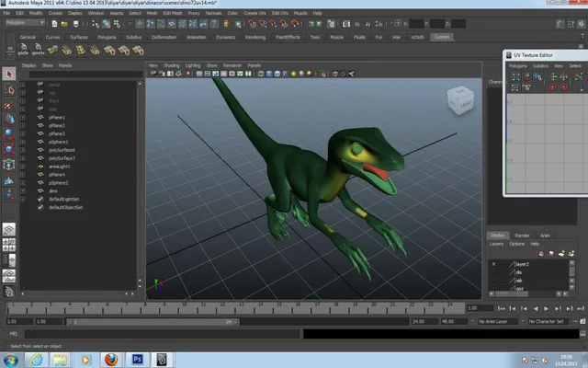Click the New Scene icon
The width and height of the screenshot is (588, 368).
pos(54,24)
